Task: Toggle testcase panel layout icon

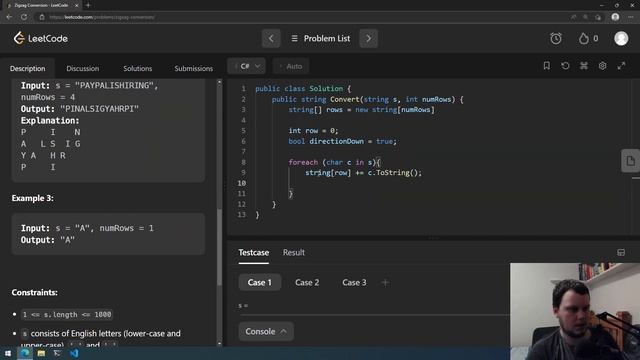Action: coord(621,253)
